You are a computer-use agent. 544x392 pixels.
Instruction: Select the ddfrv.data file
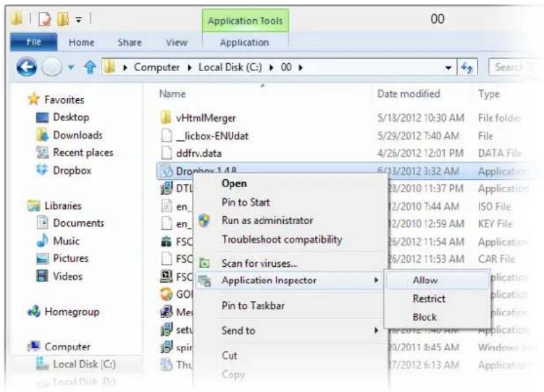tap(198, 154)
